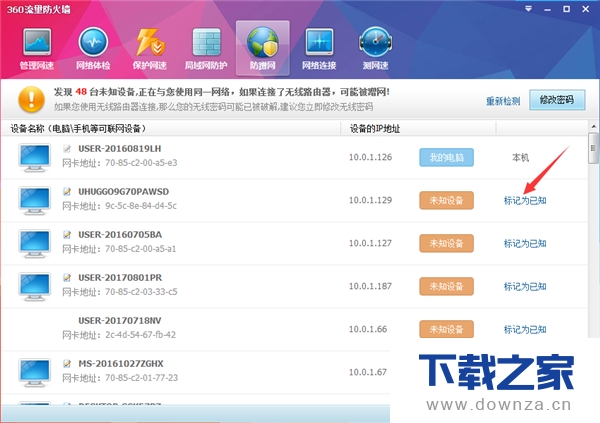Image resolution: width=600 pixels, height=423 pixels.
Task: Click computer icon for USER-20170801PR
Action: 34,286
